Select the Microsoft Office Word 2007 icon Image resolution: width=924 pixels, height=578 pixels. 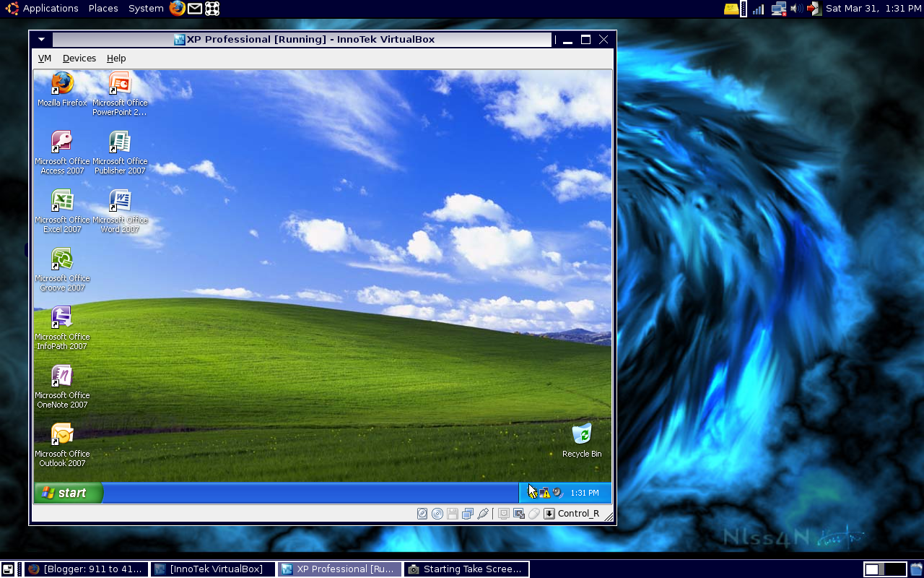pos(120,211)
